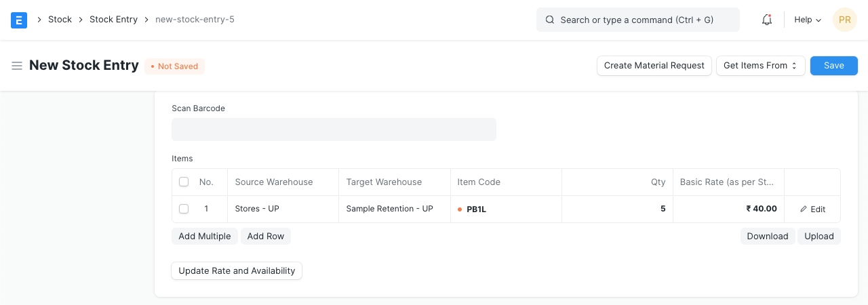Tick the select-all checkbox in Items header
The image size is (868, 305).
click(184, 182)
